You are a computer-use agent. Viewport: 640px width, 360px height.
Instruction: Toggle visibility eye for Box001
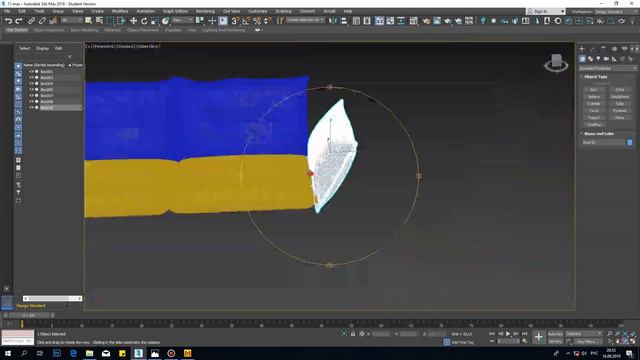pos(31,71)
